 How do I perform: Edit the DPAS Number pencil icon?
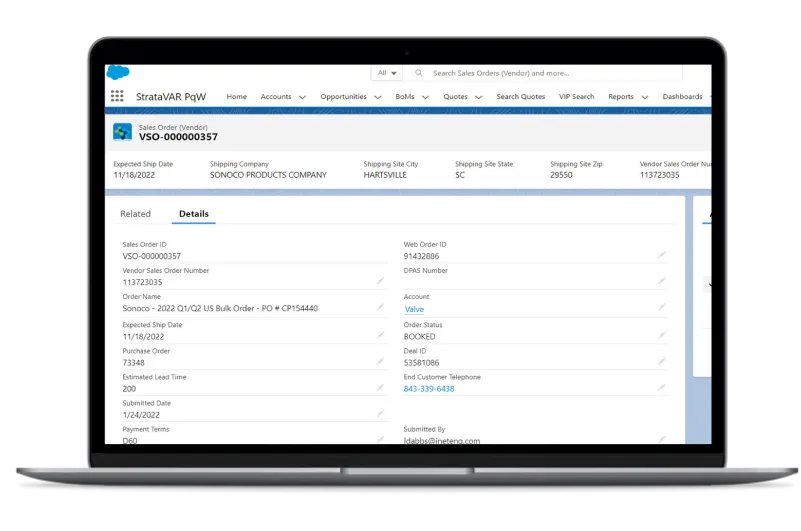[x=662, y=281]
